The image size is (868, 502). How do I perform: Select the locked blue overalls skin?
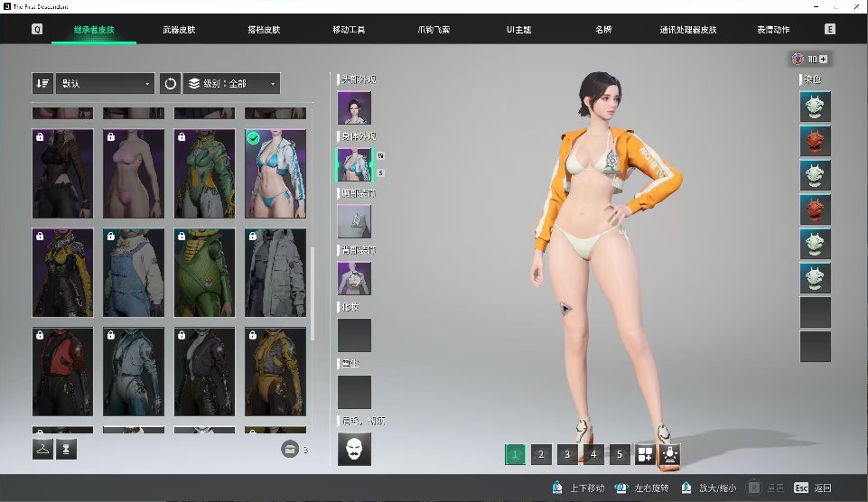point(134,273)
